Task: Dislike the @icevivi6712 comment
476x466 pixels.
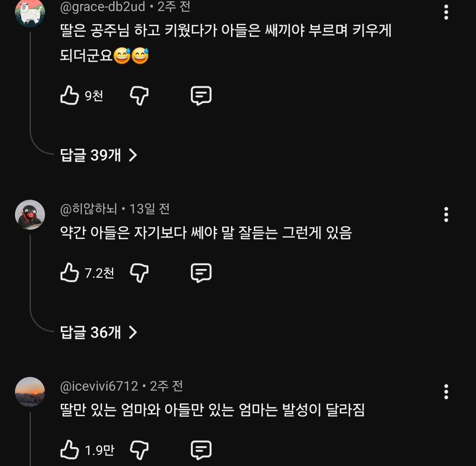Action: pyautogui.click(x=139, y=450)
